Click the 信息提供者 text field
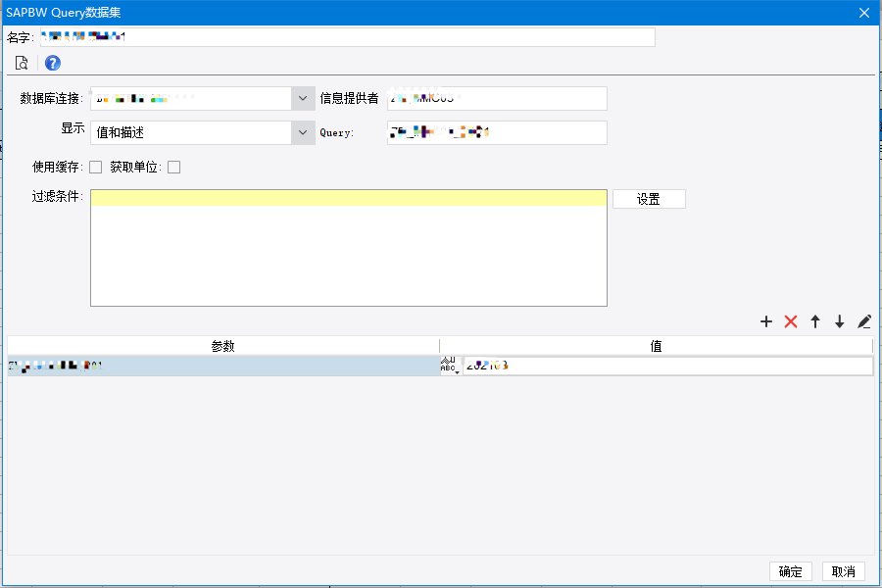This screenshot has width=882, height=588. tap(497, 98)
